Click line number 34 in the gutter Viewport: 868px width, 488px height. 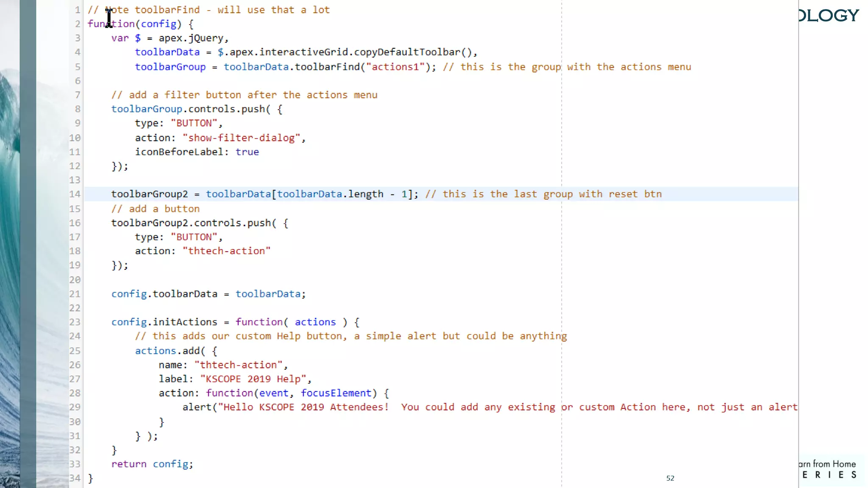[x=75, y=478]
